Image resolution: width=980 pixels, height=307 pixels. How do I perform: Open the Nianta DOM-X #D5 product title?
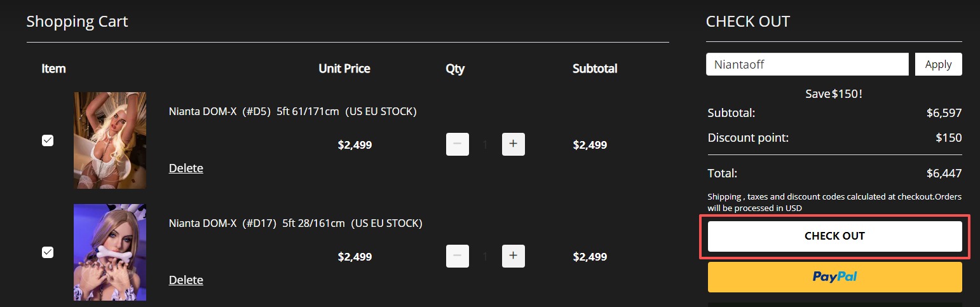[292, 112]
